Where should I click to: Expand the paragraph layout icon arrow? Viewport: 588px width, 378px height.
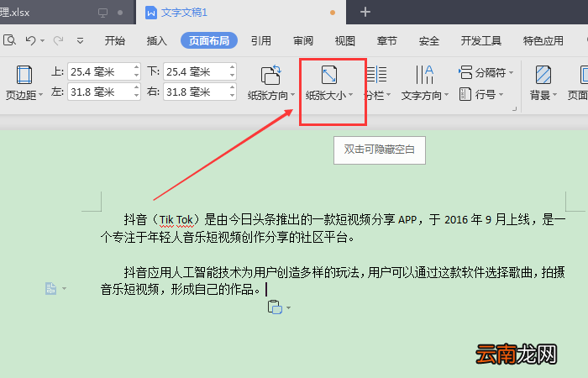(x=64, y=288)
